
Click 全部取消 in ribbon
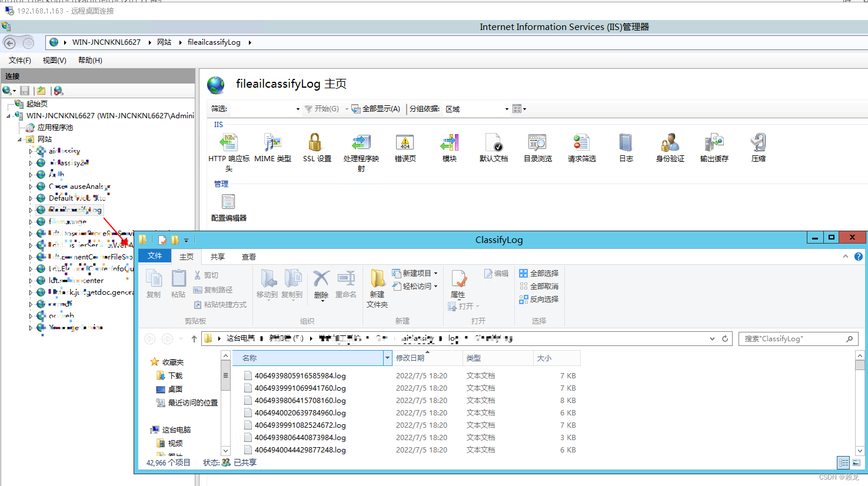pyautogui.click(x=539, y=287)
